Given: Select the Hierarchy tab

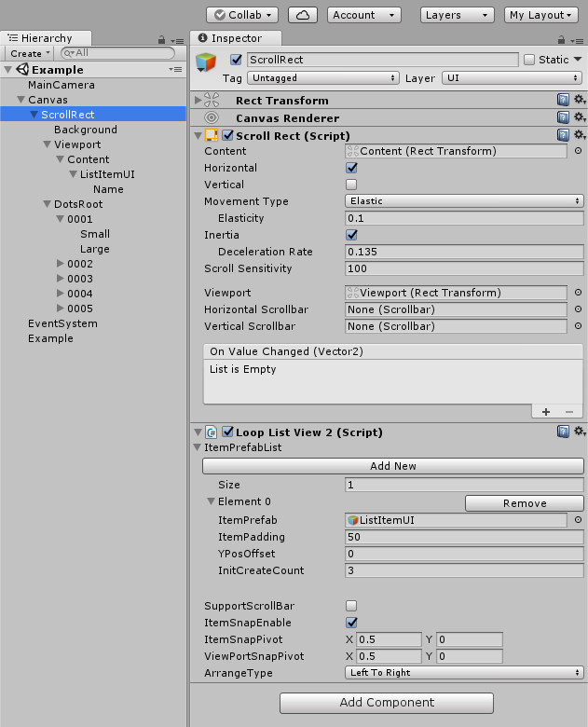Looking at the screenshot, I should click(x=46, y=38).
